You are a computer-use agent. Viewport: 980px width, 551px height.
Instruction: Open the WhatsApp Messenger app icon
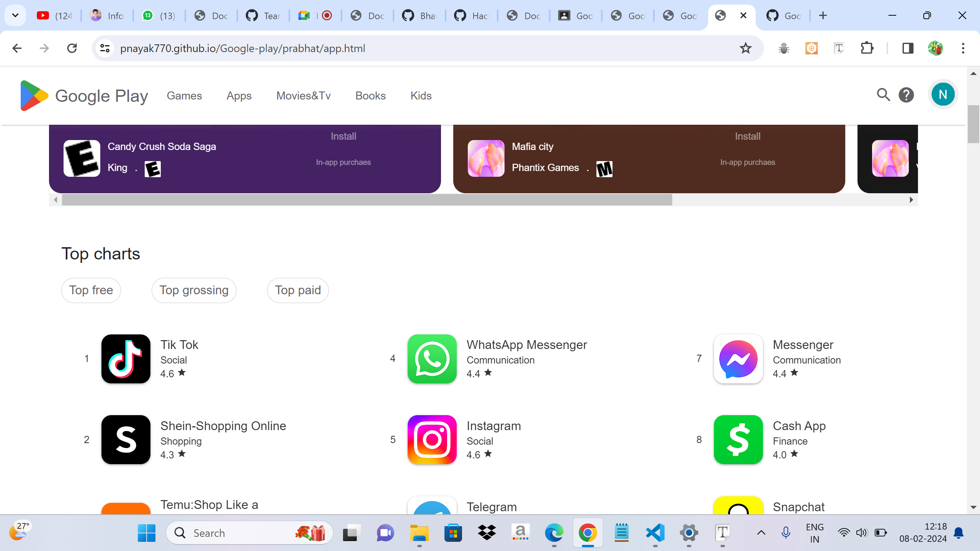point(432,359)
